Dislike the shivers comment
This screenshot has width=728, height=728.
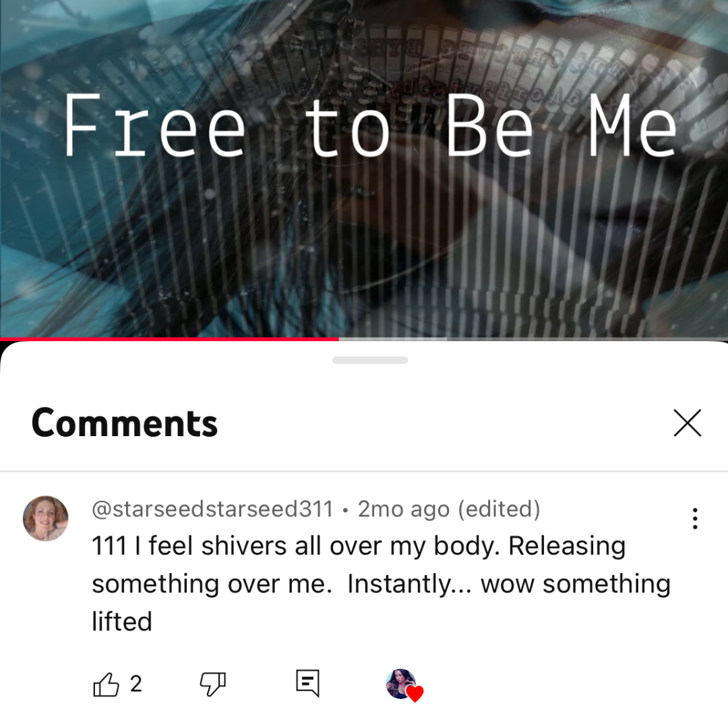(x=212, y=684)
